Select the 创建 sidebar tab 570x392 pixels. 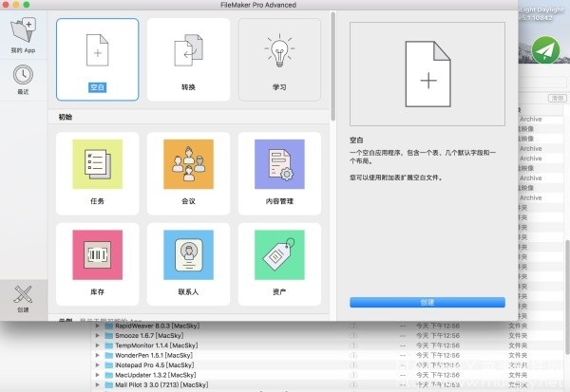tap(23, 299)
